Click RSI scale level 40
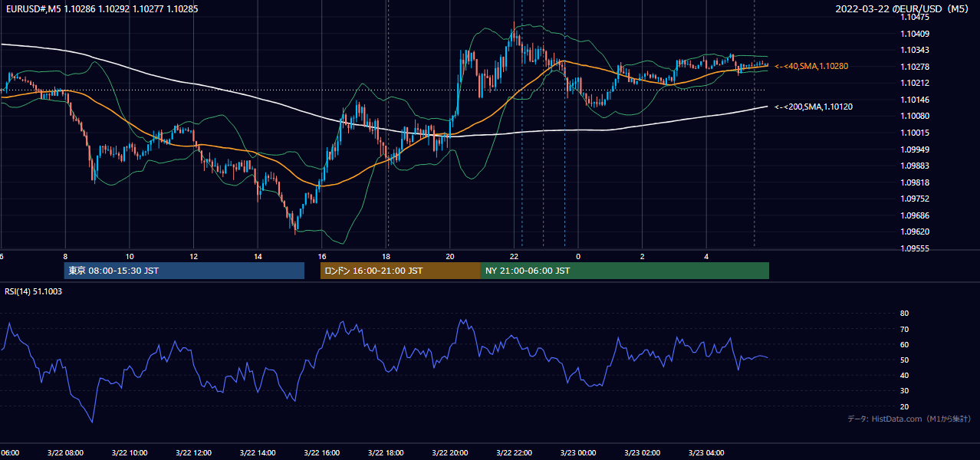This screenshot has height=460, width=980. (x=904, y=376)
